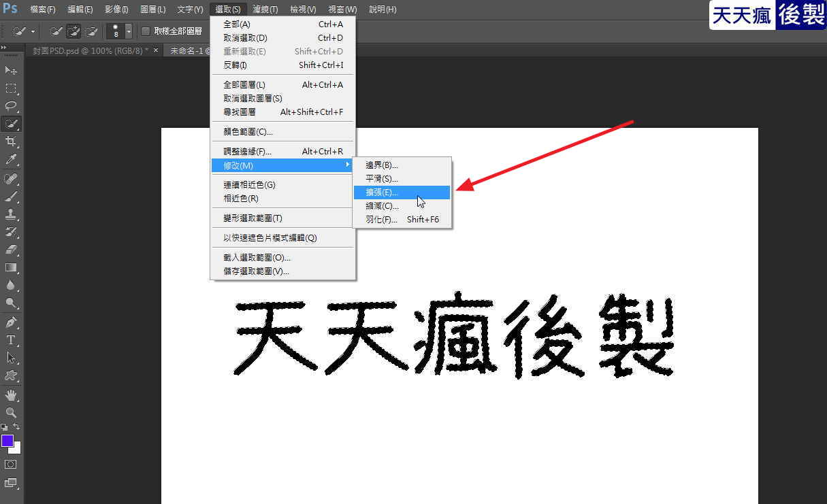Select the Eraser tool
This screenshot has height=504, width=827.
(x=12, y=250)
